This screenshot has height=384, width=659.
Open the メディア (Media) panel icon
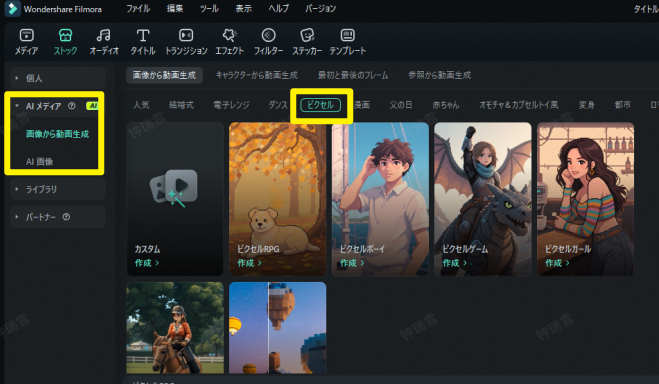click(x=26, y=36)
